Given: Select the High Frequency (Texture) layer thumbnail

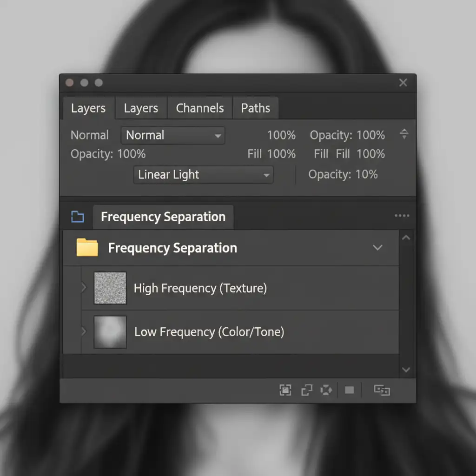Looking at the screenshot, I should point(110,288).
